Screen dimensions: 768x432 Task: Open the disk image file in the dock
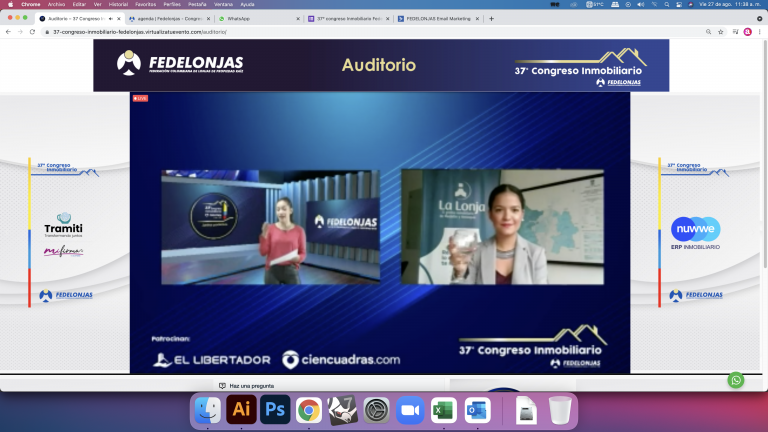click(x=527, y=410)
